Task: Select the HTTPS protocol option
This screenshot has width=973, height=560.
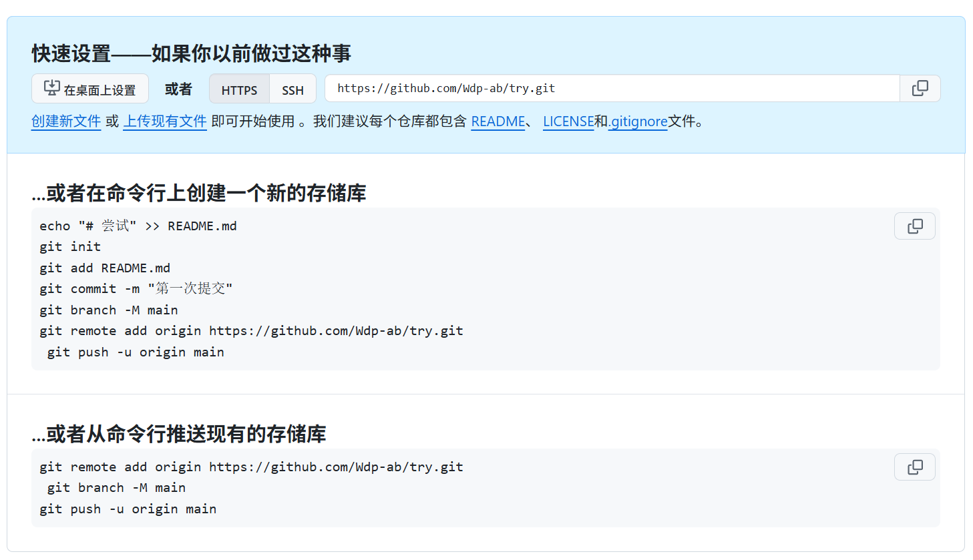Action: click(239, 89)
